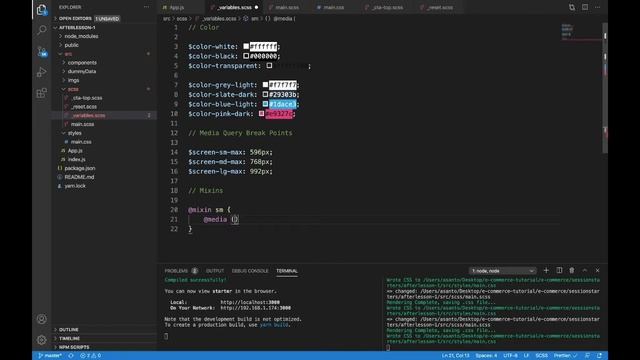Split the editor to the right

[x=585, y=7]
